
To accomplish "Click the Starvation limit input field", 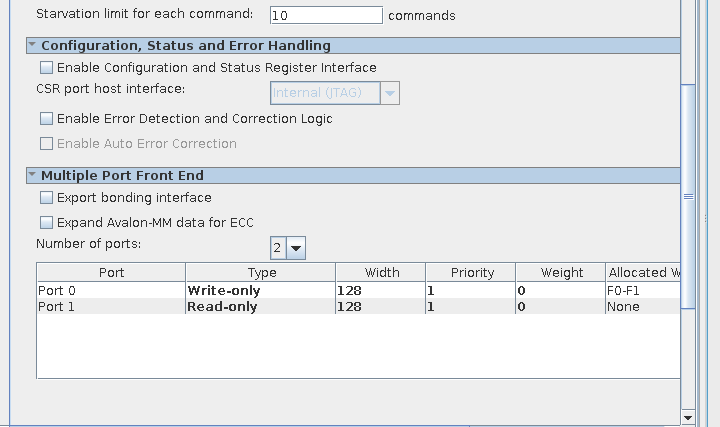I will click(326, 16).
